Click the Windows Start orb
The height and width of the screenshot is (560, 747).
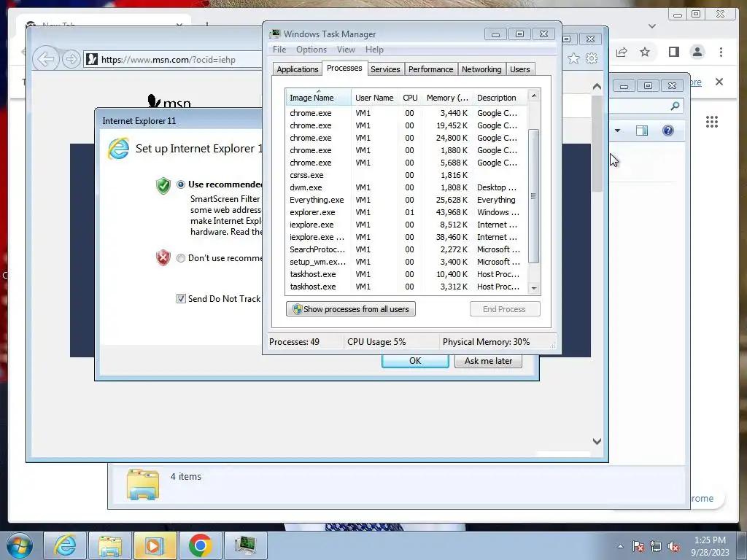(x=20, y=545)
